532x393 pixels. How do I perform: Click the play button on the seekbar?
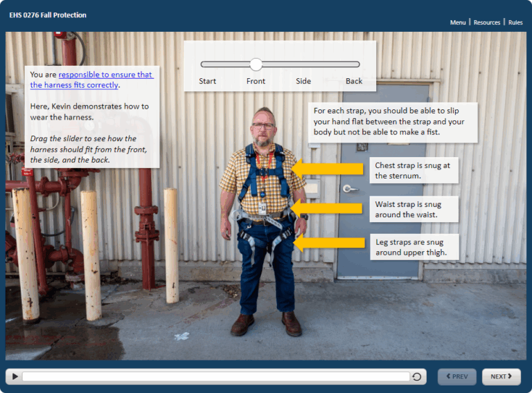pos(15,376)
